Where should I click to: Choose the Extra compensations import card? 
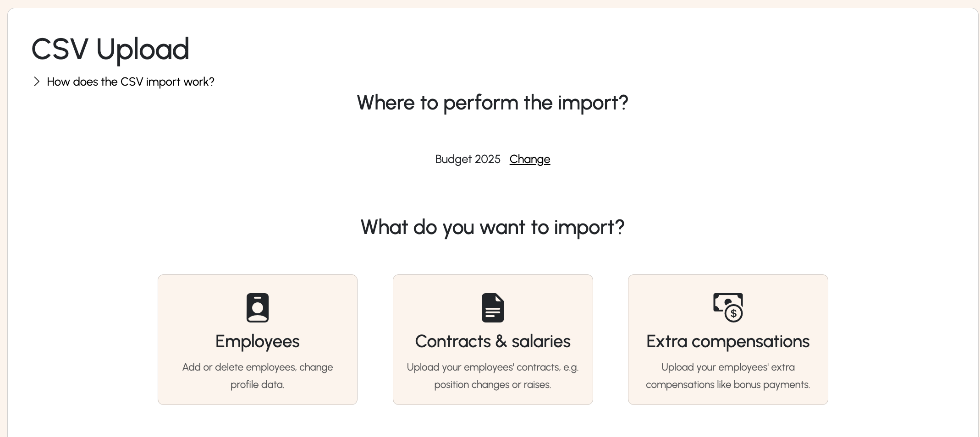[x=728, y=339]
